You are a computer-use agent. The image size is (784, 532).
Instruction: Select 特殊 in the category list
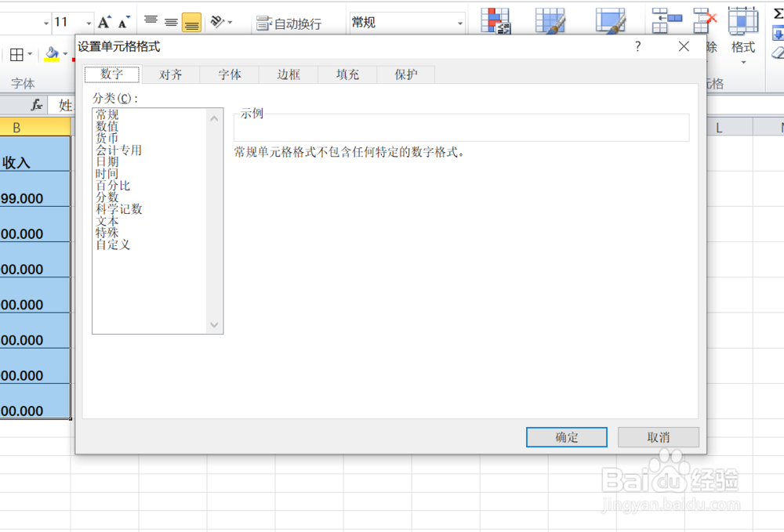[x=107, y=232]
